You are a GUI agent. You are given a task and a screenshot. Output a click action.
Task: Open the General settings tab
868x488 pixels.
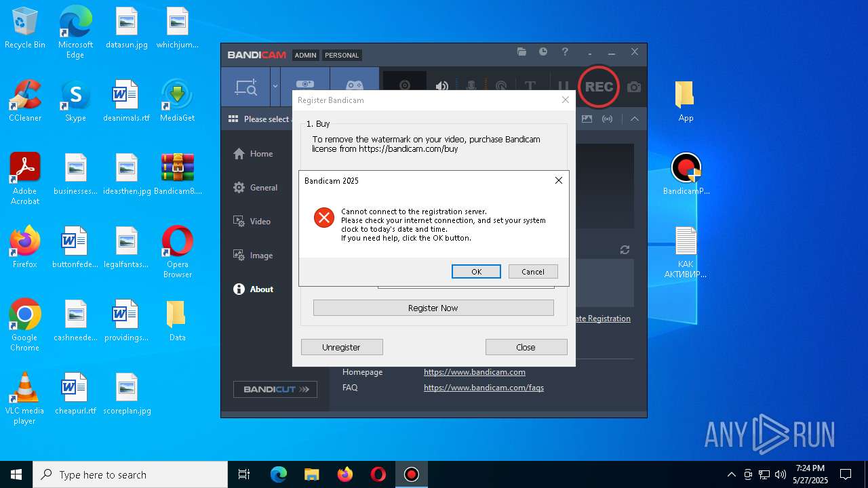coord(255,188)
